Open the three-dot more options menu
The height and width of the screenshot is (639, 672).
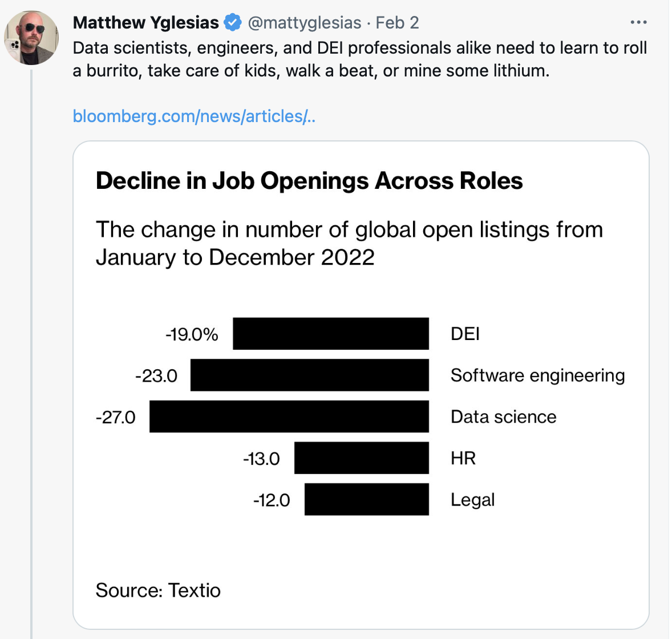[x=638, y=22]
